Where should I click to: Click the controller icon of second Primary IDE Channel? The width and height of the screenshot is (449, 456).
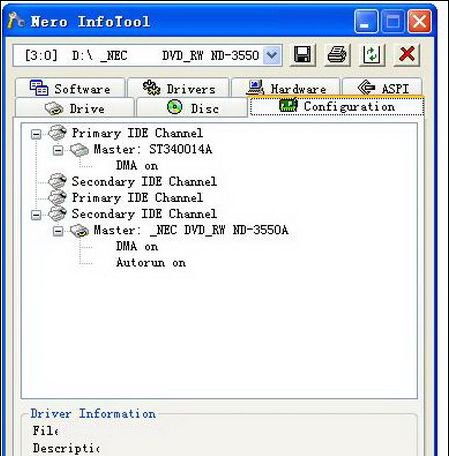58,197
